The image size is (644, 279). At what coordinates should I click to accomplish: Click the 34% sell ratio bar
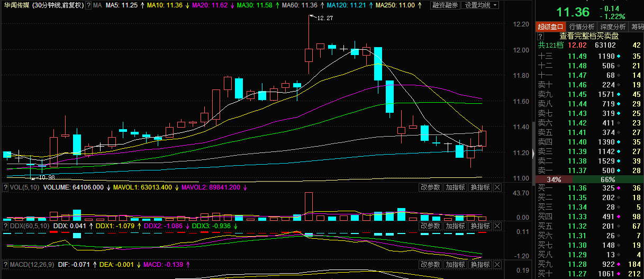click(555, 179)
